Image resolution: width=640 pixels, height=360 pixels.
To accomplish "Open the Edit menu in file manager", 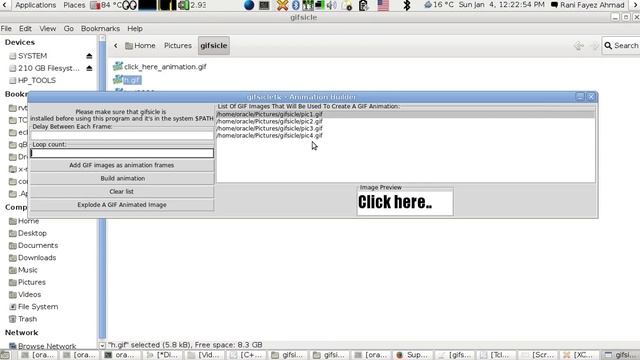I will pos(25,29).
